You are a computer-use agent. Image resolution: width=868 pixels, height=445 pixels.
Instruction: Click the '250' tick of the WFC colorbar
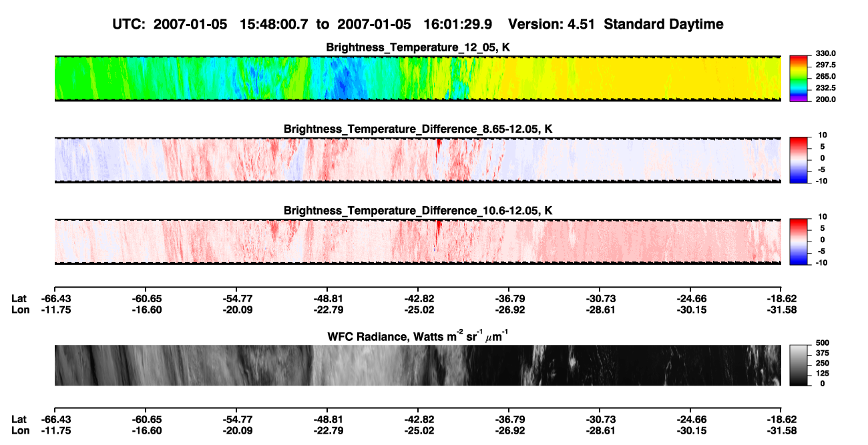[x=823, y=363]
